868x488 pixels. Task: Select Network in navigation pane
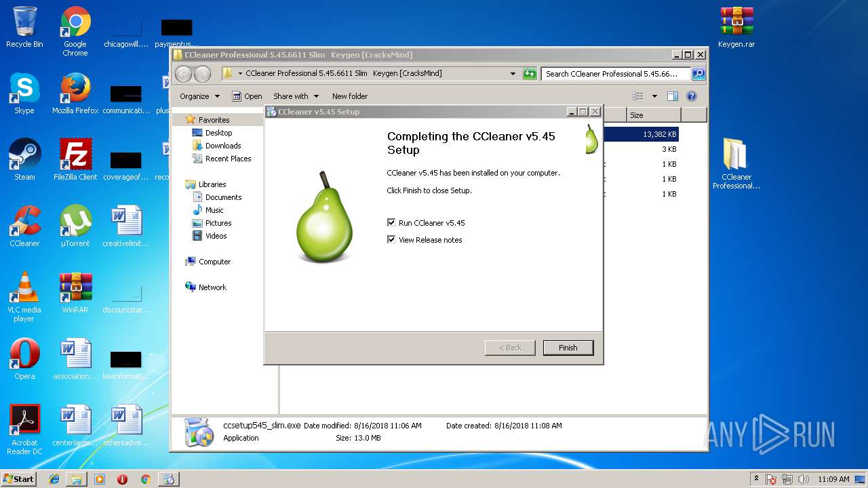point(212,287)
